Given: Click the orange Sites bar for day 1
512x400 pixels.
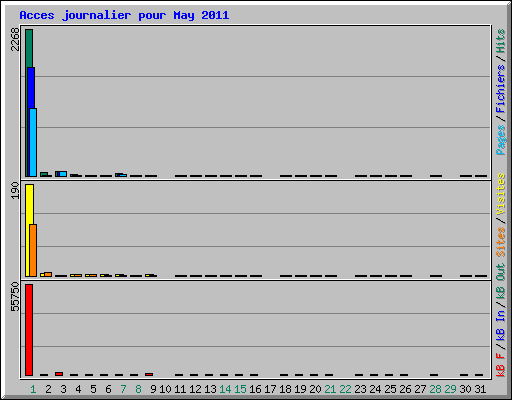Looking at the screenshot, I should [33, 250].
